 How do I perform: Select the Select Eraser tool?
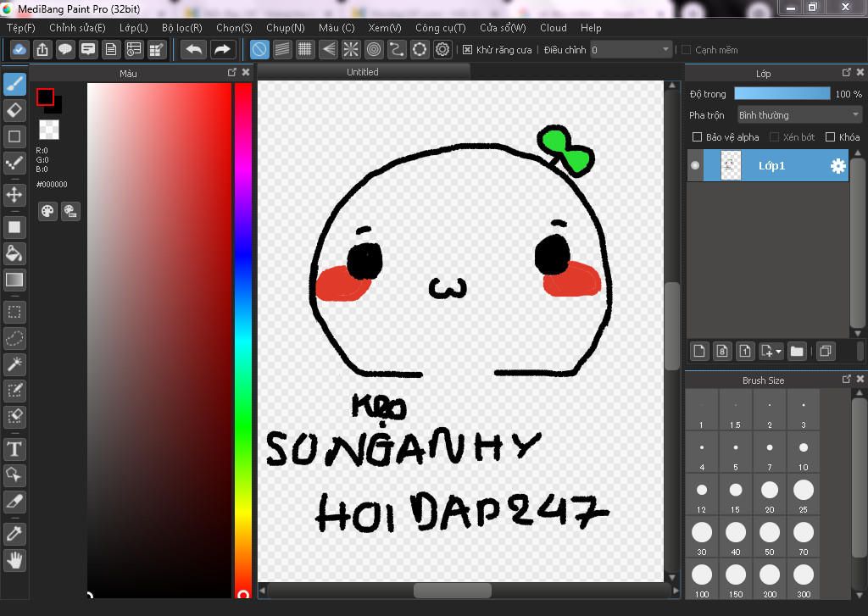point(15,417)
